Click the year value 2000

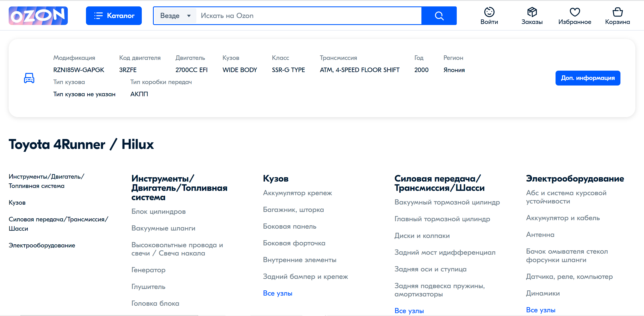(x=421, y=70)
